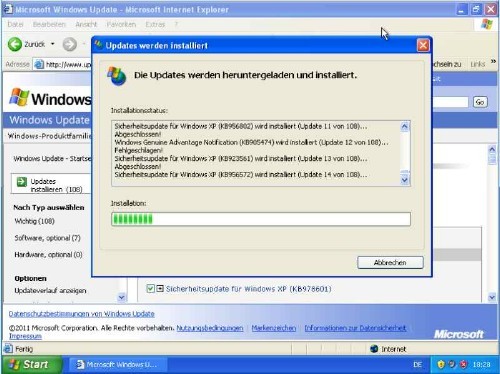Screen dimensions: 500x374
Task: Open the Extras menu
Action: (155, 24)
